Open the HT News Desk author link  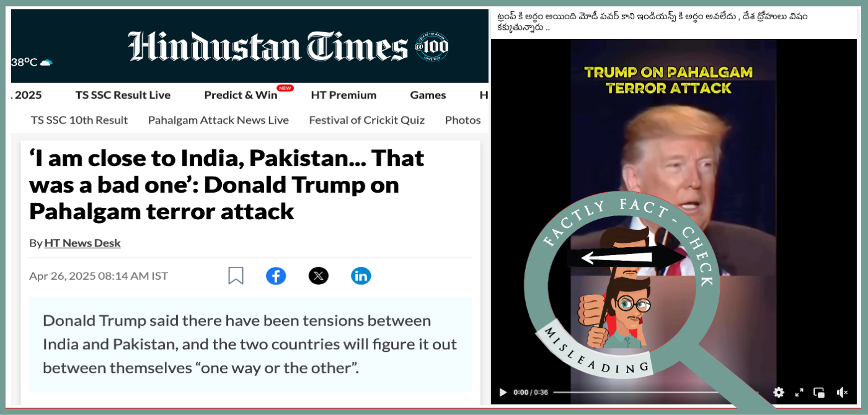[x=82, y=243]
